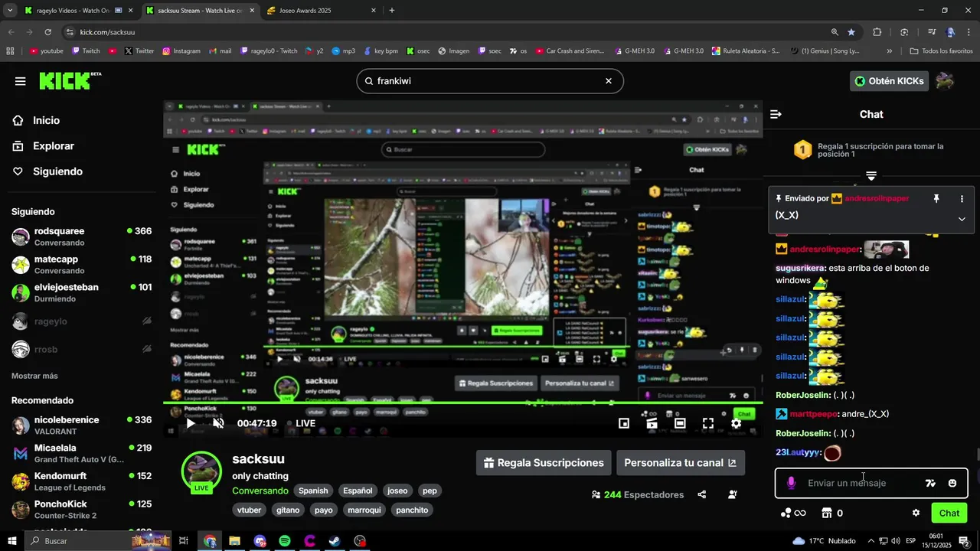The height and width of the screenshot is (551, 980).
Task: Clear the frankiwi search text
Action: [x=609, y=80]
